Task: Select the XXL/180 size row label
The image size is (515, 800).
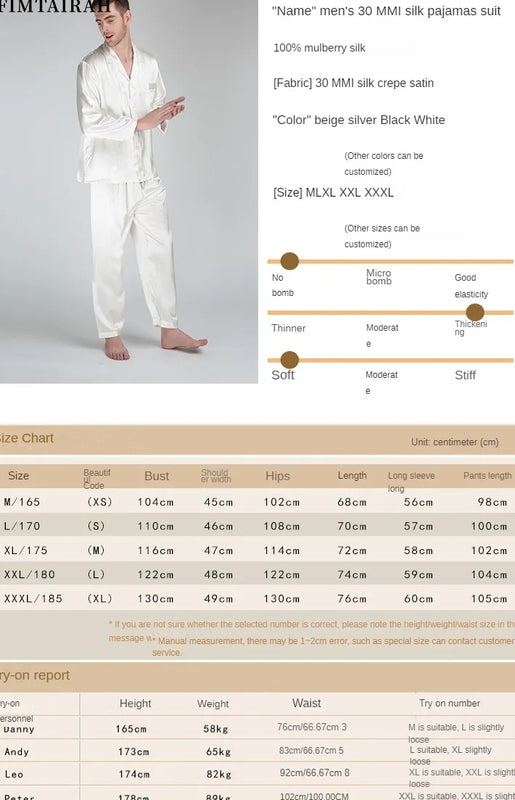Action: pos(29,574)
